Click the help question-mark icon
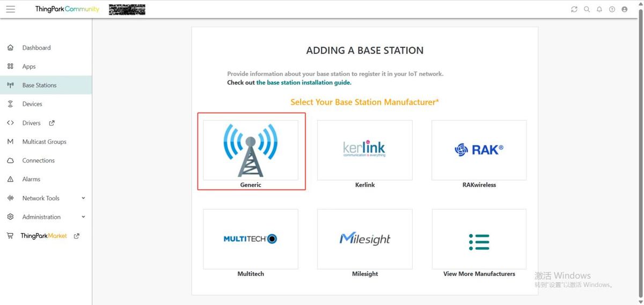Screen dimensions: 644x305 pyautogui.click(x=612, y=9)
